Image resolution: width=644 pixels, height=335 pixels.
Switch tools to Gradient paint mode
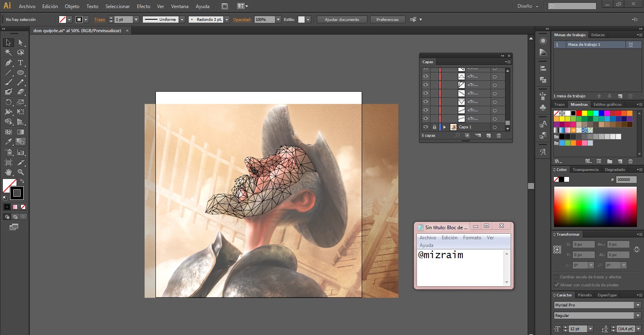tap(15, 207)
